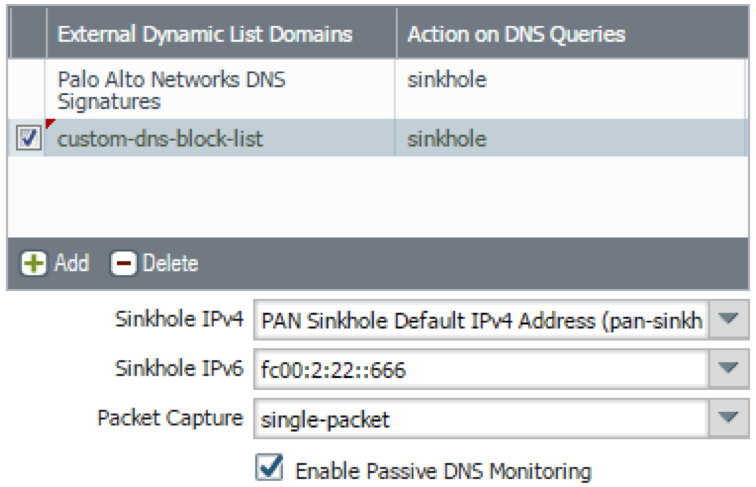Click the Sinkhole IPv4 address field

[x=480, y=321]
